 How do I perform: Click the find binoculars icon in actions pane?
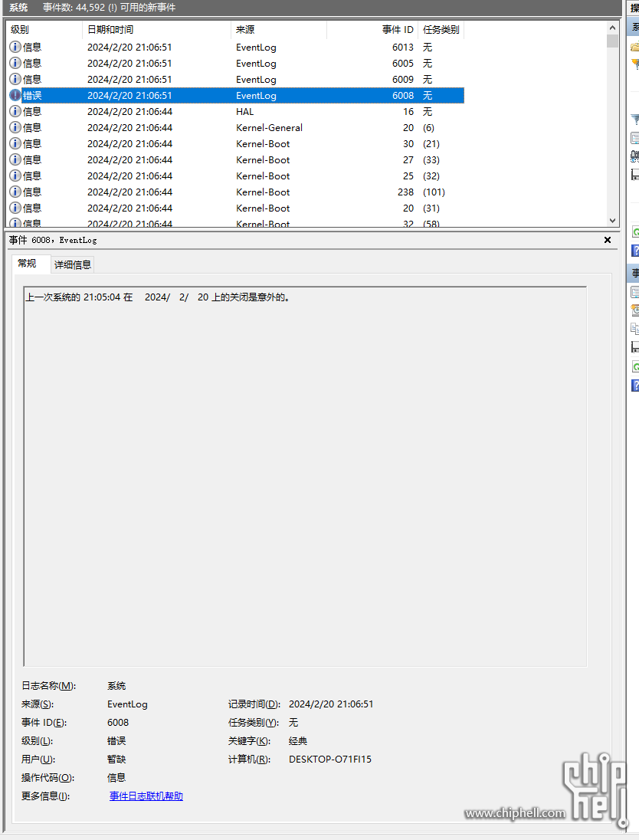click(x=634, y=156)
